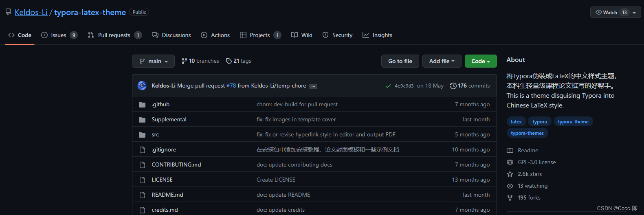Open commit author Keldos-Li link
This screenshot has width=644, height=215.
[163, 86]
